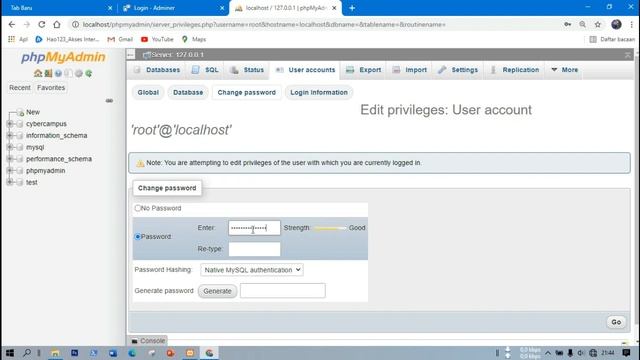This screenshot has width=640, height=360.
Task: Click the taskbar volume speaker icon
Action: [580, 353]
